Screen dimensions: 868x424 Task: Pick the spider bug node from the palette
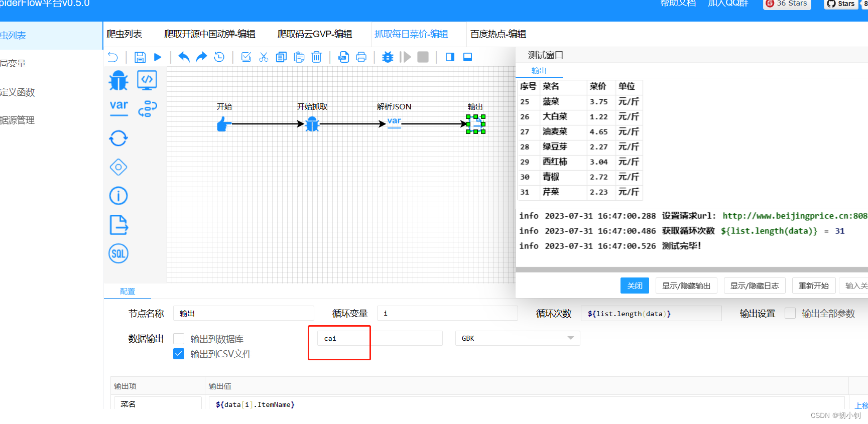pyautogui.click(x=118, y=80)
